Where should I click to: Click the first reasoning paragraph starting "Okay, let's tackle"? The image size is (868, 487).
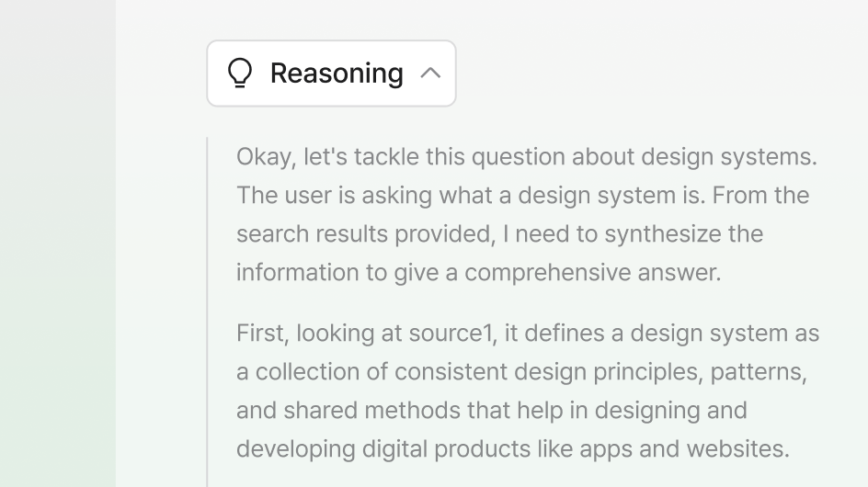coord(526,215)
